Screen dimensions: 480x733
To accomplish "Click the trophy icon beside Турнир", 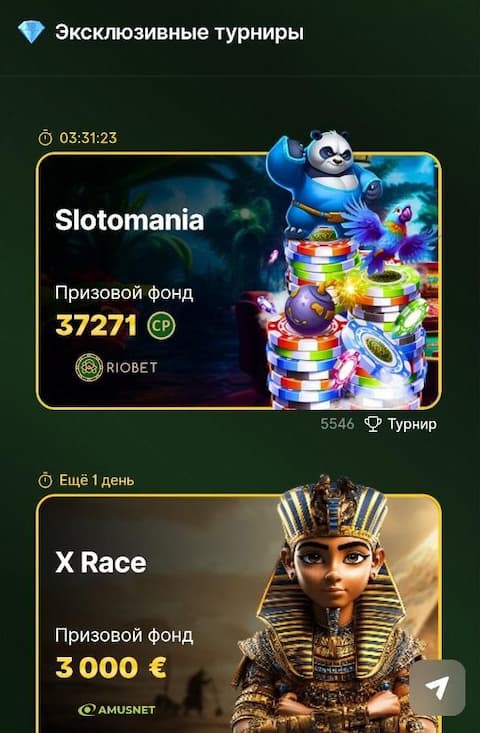I will 373,424.
